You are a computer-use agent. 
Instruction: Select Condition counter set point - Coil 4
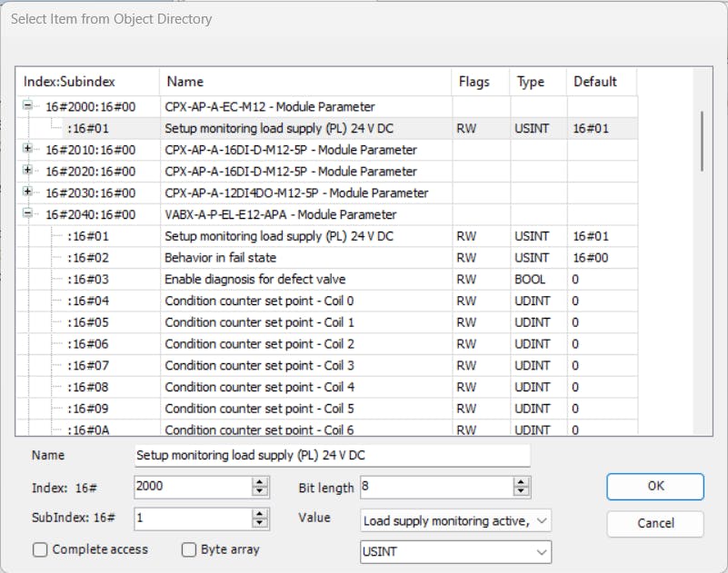point(327,387)
